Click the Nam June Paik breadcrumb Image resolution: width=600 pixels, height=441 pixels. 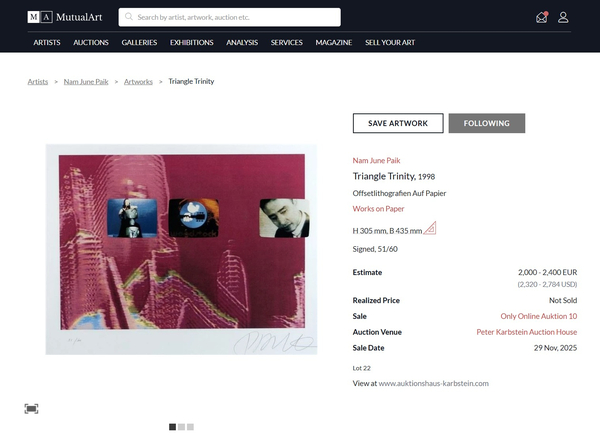[x=85, y=81]
